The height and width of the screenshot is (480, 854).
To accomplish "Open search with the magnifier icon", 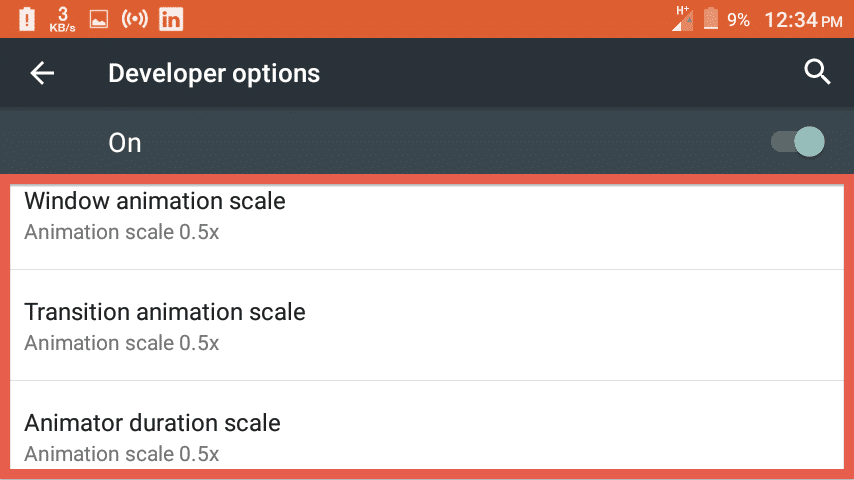I will tap(817, 72).
